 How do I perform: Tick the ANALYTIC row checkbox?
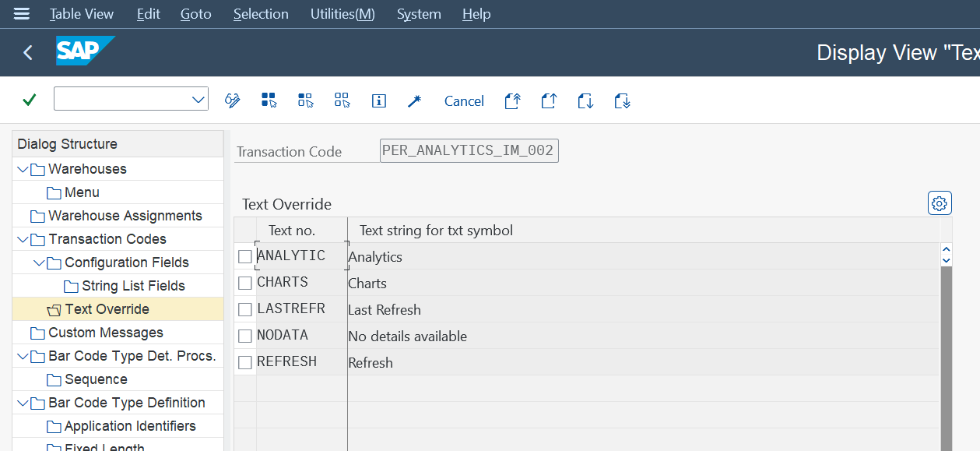click(245, 257)
